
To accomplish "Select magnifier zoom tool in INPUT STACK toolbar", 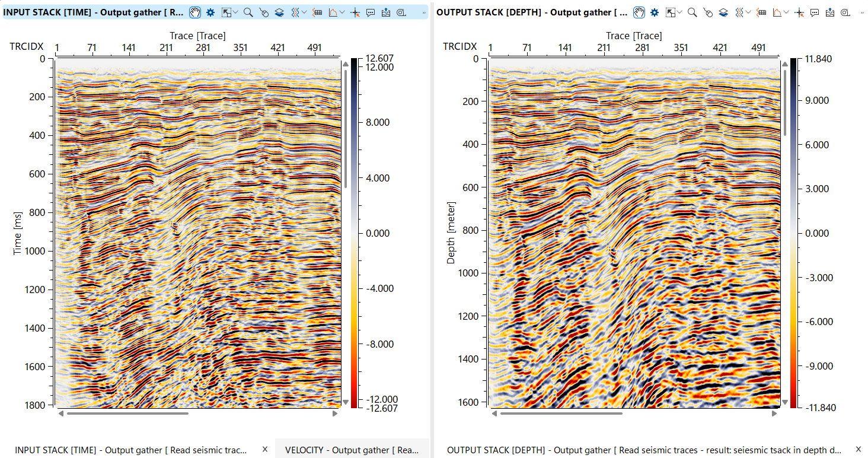I will pyautogui.click(x=248, y=12).
